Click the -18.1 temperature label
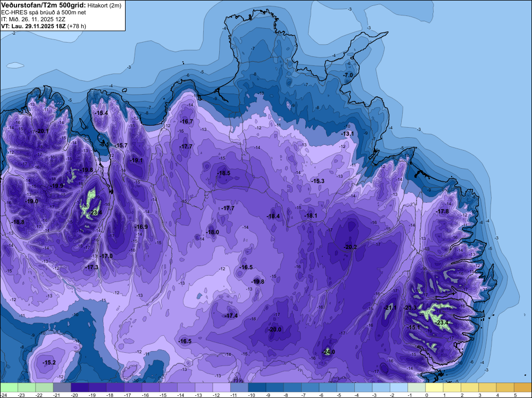Image resolution: width=532 pixels, height=398 pixels. point(311,215)
